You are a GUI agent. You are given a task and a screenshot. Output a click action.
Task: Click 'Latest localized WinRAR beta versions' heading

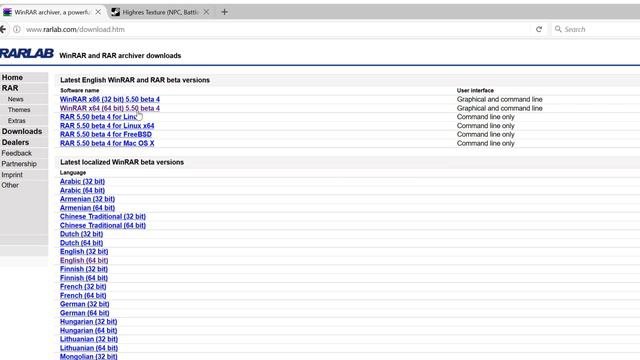[122, 162]
